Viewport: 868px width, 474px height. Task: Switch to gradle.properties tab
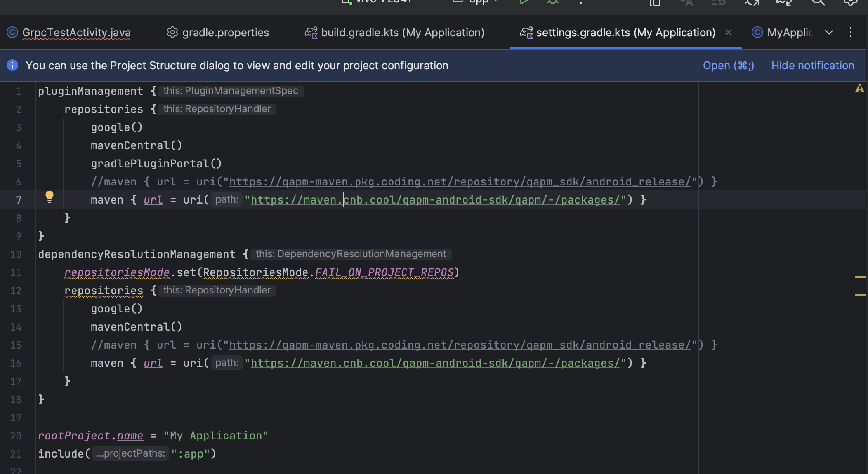225,32
